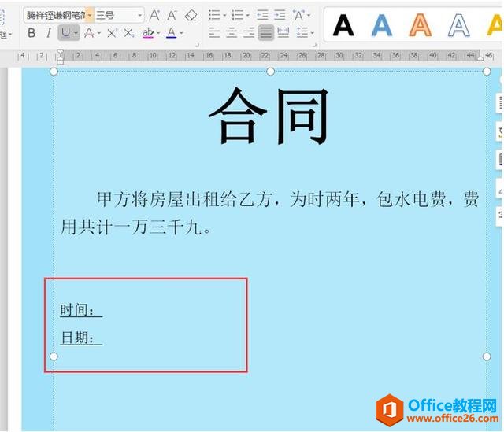Select white outline text style A

click(458, 25)
